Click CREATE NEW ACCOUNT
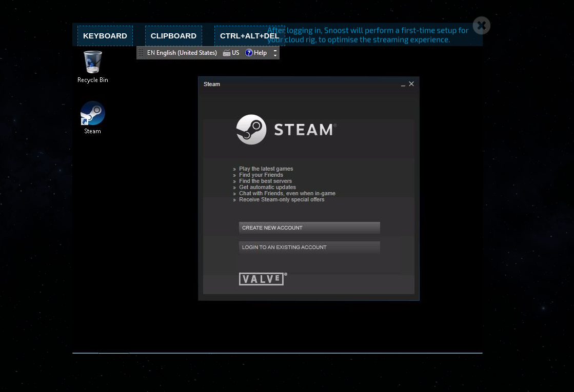The width and height of the screenshot is (574, 392). [309, 228]
